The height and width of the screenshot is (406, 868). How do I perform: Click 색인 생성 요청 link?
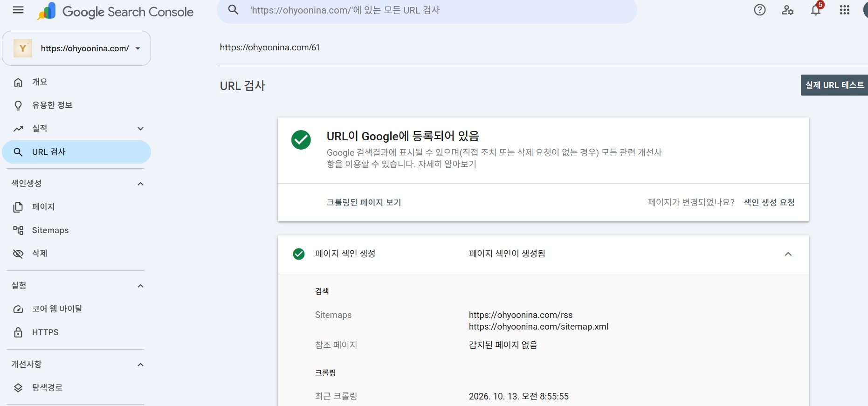769,202
